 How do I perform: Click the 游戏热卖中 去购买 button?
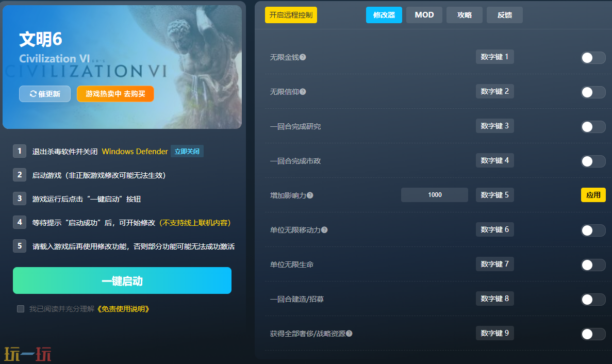click(115, 94)
